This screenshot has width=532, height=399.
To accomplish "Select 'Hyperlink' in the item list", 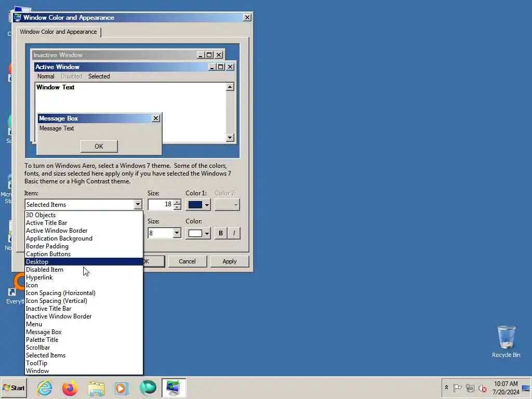I will [84, 277].
